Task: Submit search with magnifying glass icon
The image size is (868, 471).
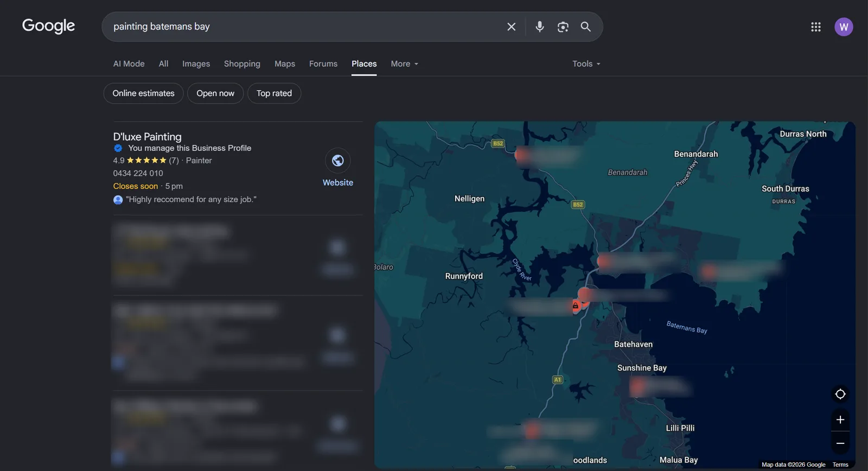Action: pos(586,27)
